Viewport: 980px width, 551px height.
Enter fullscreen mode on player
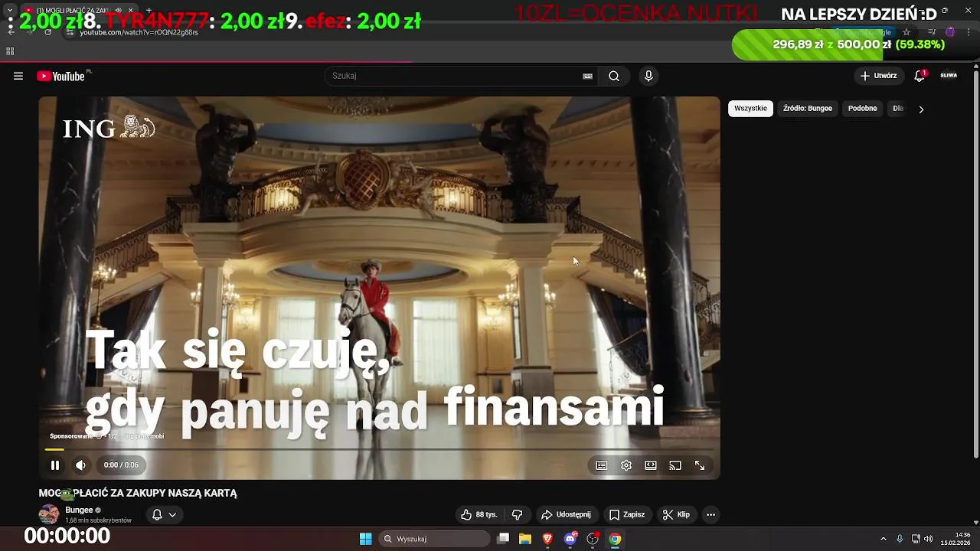(x=700, y=465)
